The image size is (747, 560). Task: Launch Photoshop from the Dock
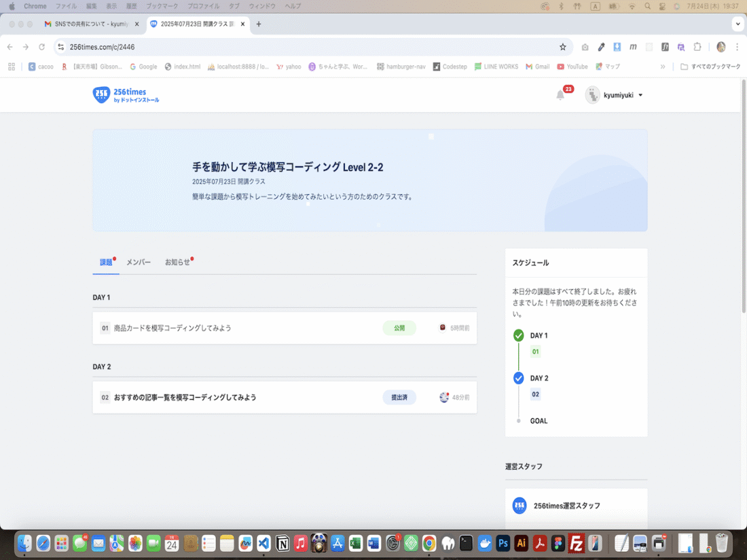(x=503, y=543)
